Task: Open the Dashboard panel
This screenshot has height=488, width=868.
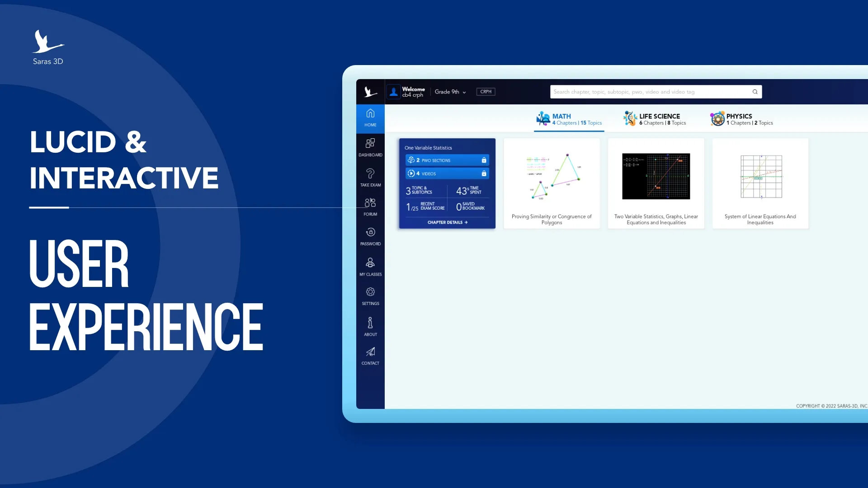Action: [370, 148]
